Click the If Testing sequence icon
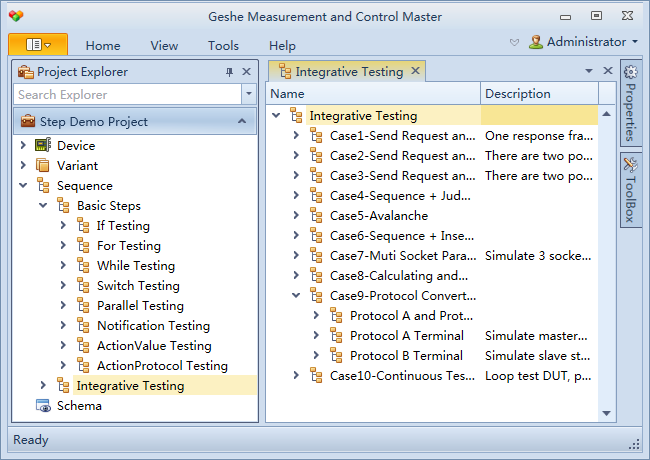650x460 pixels. coord(83,225)
